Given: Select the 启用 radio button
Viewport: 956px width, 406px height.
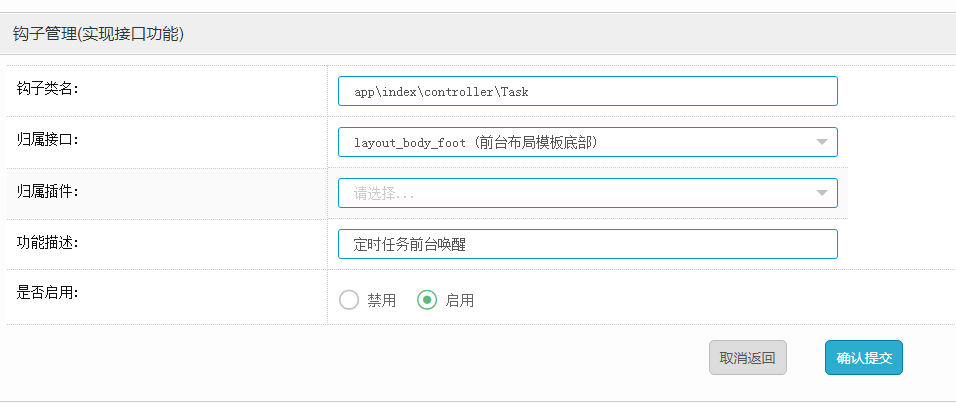Looking at the screenshot, I should [427, 300].
